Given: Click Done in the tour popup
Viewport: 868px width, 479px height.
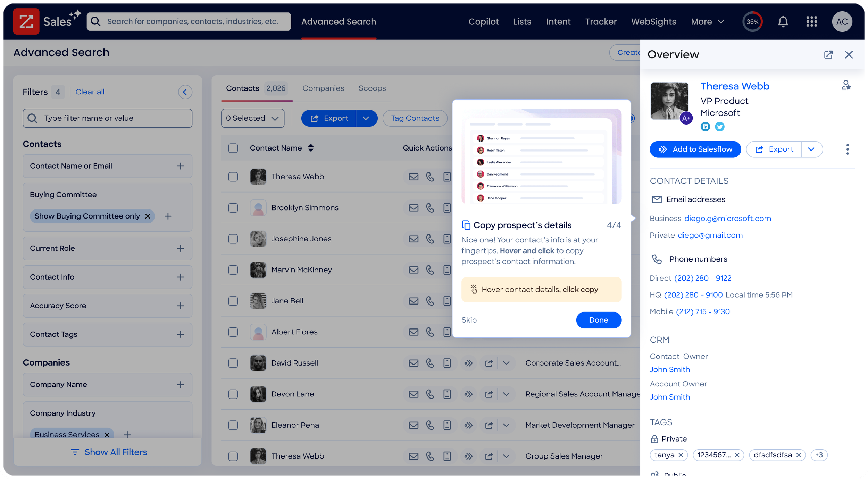Looking at the screenshot, I should (598, 320).
